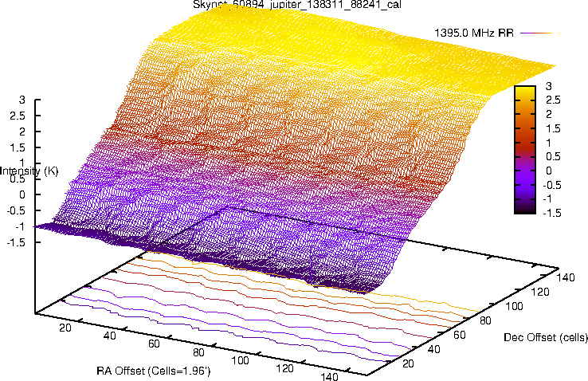Click tick 80 on the Dec Offset axis
Image resolution: width=588 pixels, height=381 pixels.
pos(486,320)
